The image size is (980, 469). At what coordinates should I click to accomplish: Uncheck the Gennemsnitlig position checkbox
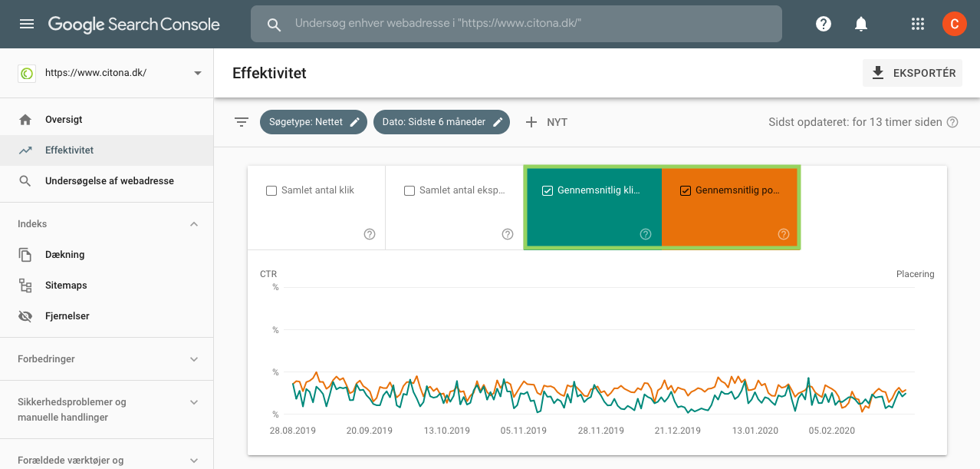tap(686, 190)
